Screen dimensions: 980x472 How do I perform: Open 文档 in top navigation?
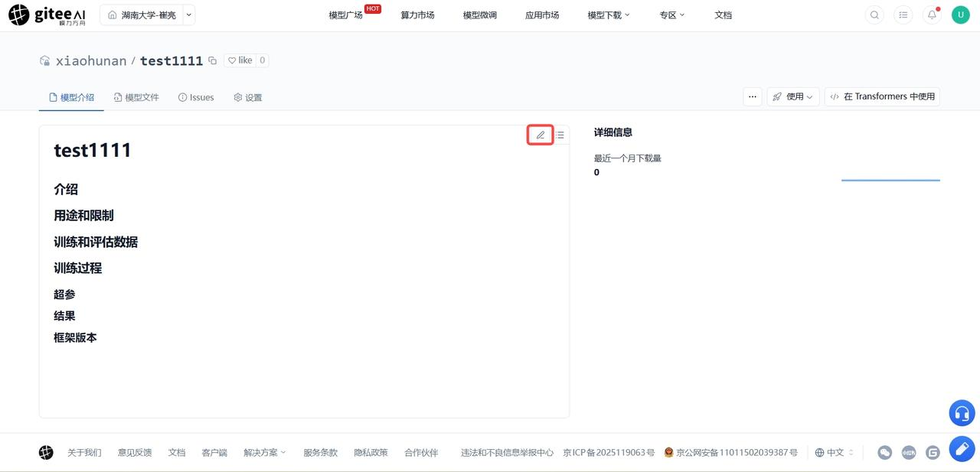click(724, 15)
